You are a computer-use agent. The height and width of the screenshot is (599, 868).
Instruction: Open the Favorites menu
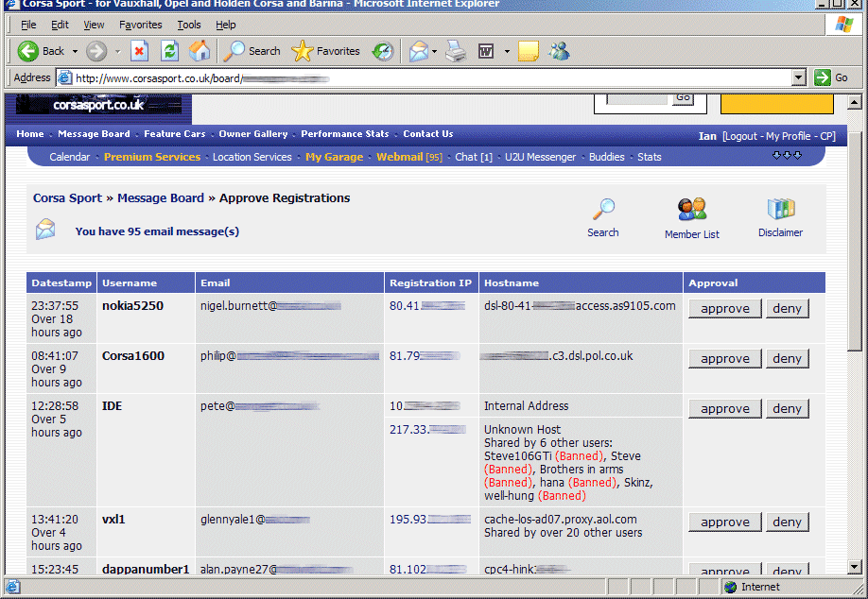pyautogui.click(x=140, y=25)
